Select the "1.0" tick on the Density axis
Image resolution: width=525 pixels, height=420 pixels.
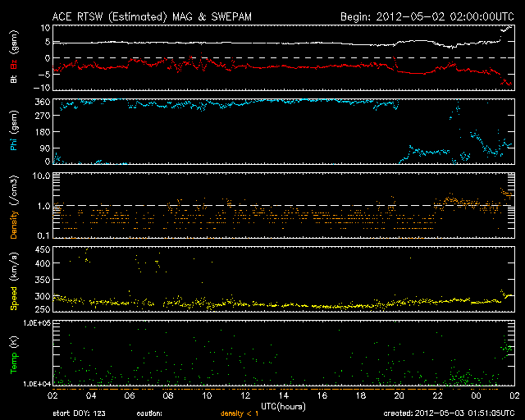pyautogui.click(x=43, y=207)
